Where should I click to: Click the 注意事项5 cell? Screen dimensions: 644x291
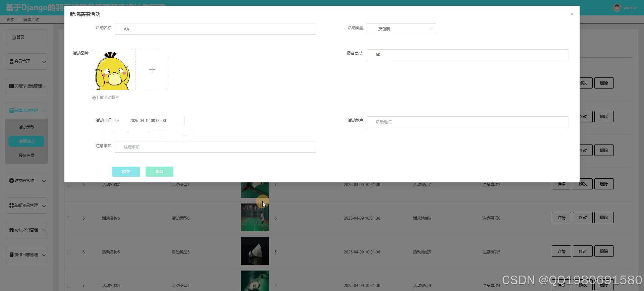491,252
